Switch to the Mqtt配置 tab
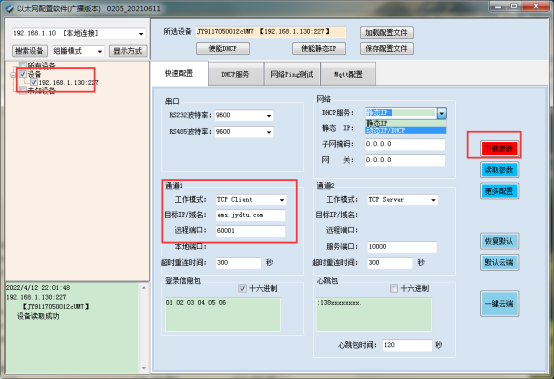Screen dimensions: 554x379 click(348, 74)
